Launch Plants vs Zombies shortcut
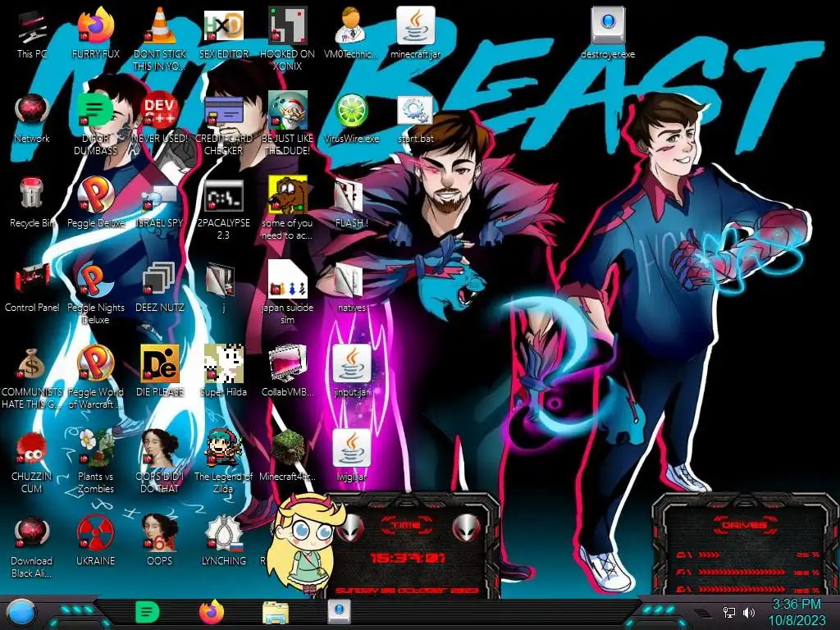Image resolution: width=840 pixels, height=630 pixels. 95,461
